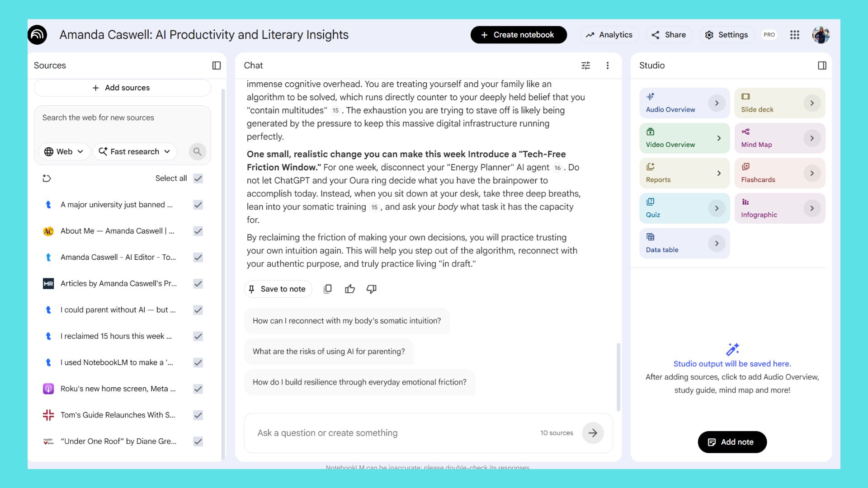The image size is (868, 488).
Task: Click the Mind Map icon
Action: (x=745, y=131)
